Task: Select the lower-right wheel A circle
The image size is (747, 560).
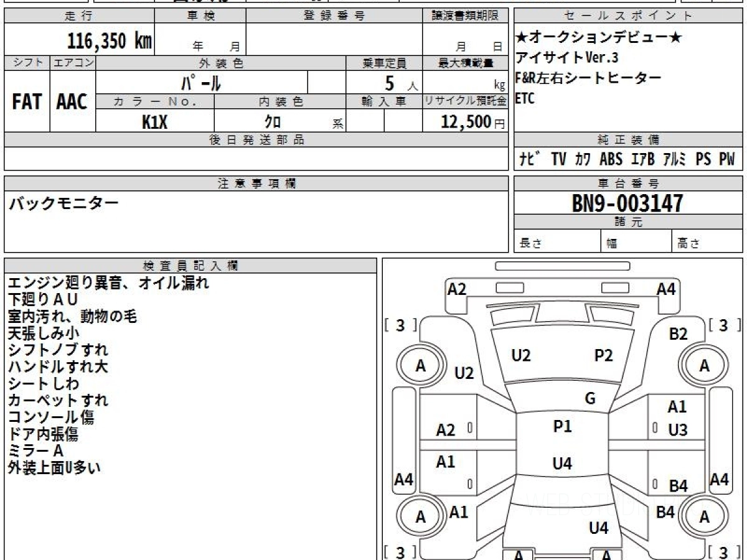Action: point(704,516)
